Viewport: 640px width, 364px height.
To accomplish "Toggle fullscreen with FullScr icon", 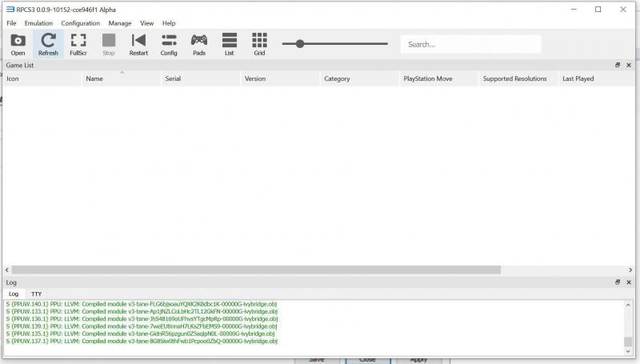I will click(x=78, y=44).
